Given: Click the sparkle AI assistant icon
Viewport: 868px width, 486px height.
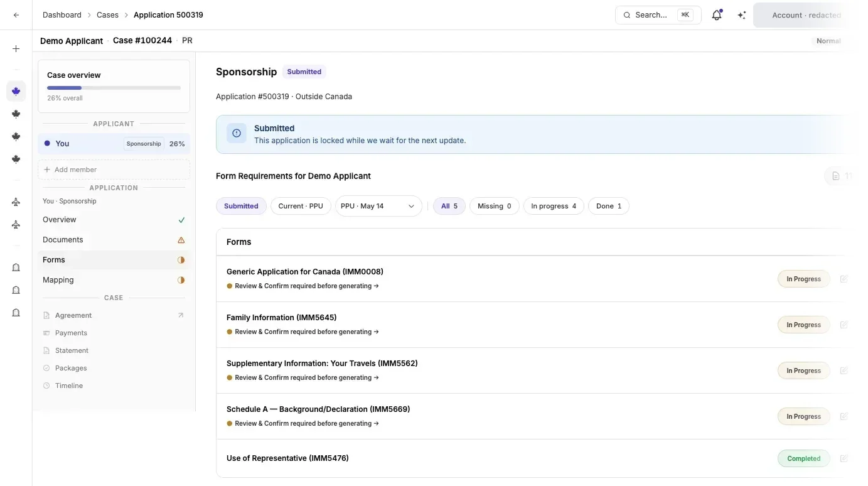Looking at the screenshot, I should click(741, 15).
